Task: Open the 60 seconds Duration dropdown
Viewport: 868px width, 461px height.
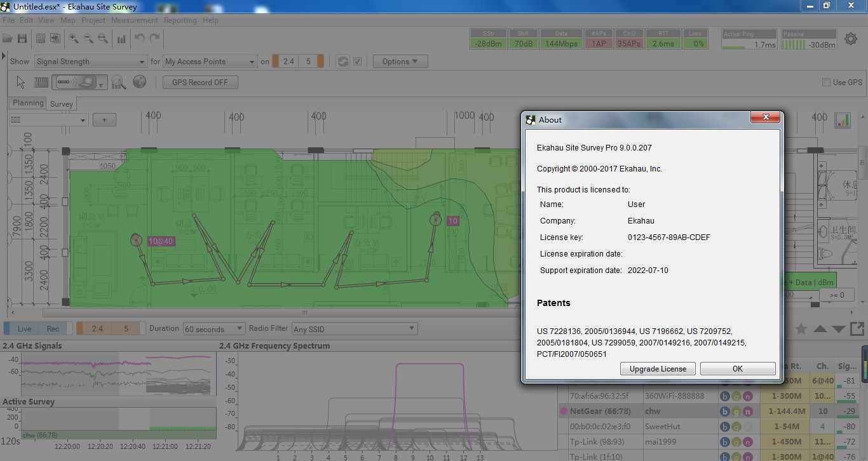Action: (x=214, y=329)
